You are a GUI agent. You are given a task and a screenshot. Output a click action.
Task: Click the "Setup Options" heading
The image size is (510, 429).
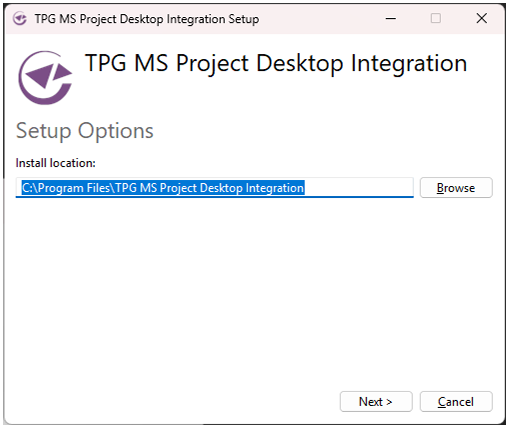pyautogui.click(x=85, y=131)
